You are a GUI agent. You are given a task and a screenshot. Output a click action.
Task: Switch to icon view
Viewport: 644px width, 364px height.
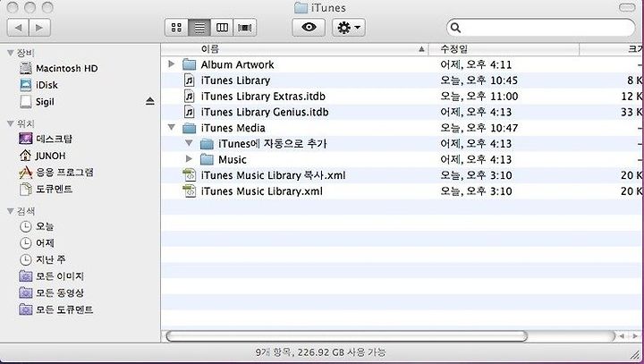tap(176, 28)
